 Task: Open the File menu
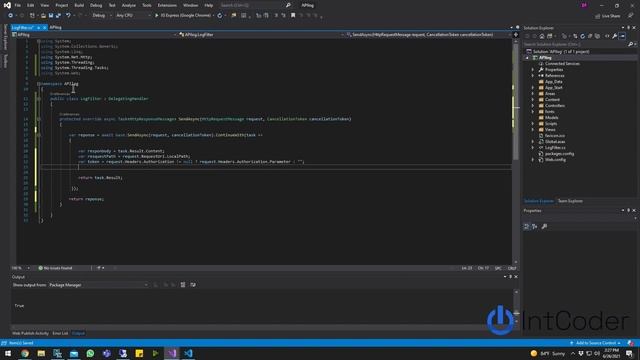[18, 5]
